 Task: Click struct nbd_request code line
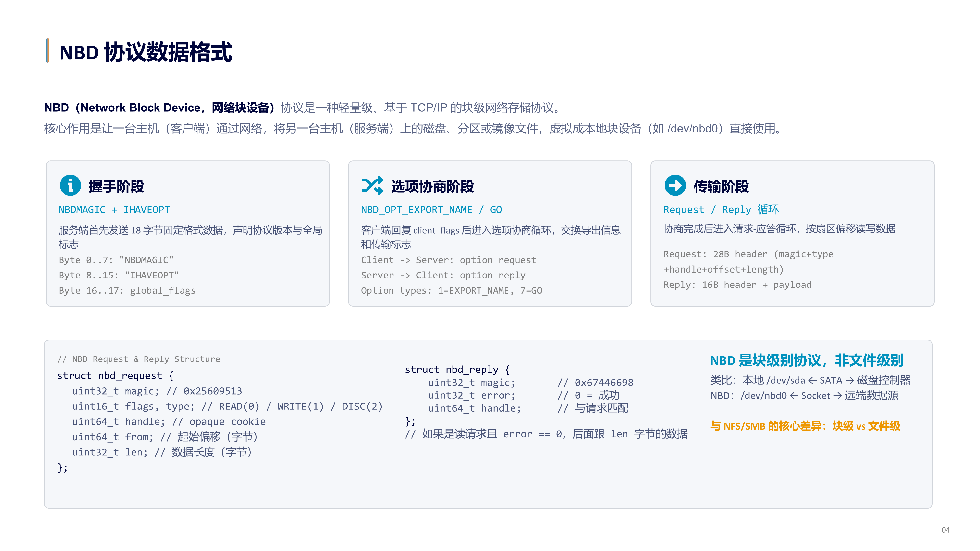[x=115, y=376]
